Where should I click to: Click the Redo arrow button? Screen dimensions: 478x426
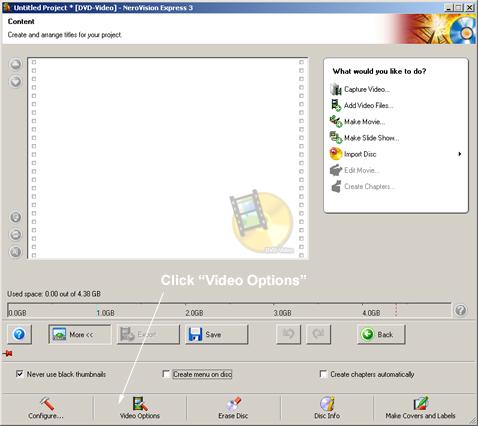(x=318, y=334)
